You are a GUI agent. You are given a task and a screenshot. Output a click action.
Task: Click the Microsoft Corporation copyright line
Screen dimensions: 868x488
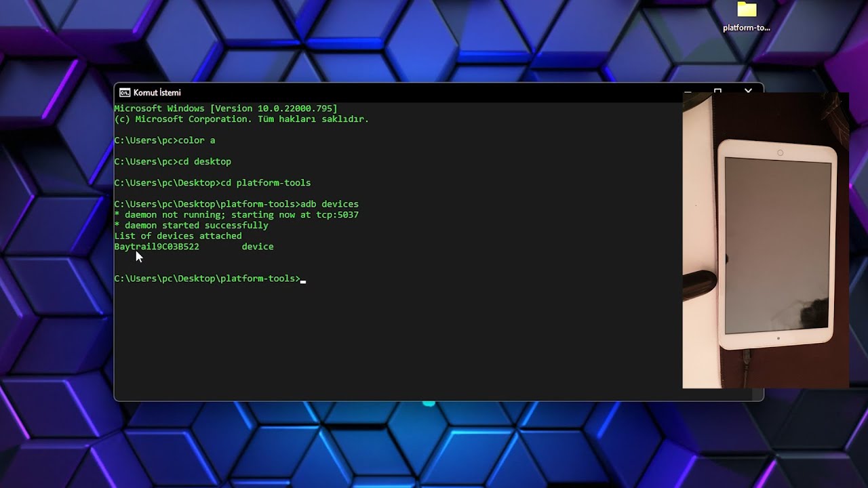[241, 119]
